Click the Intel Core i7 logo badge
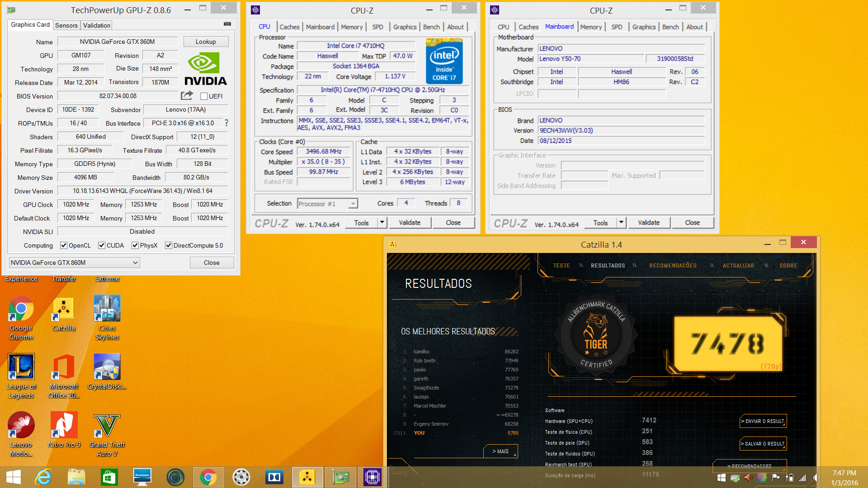This screenshot has width=868, height=488. [444, 61]
